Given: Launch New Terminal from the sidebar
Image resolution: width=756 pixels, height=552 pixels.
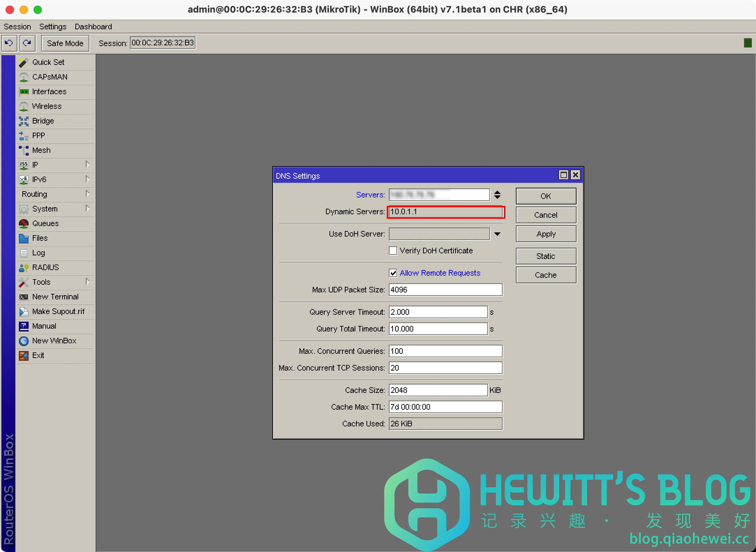Looking at the screenshot, I should (55, 297).
